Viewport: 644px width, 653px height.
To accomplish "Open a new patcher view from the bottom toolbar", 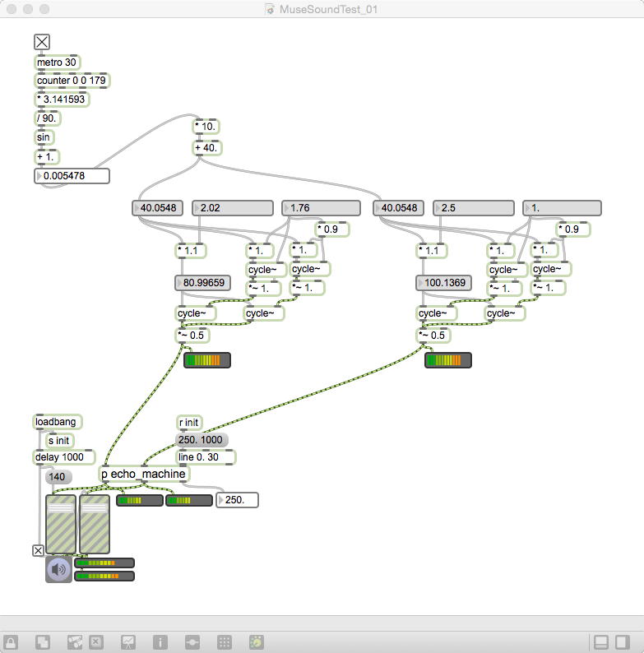I will (43, 641).
